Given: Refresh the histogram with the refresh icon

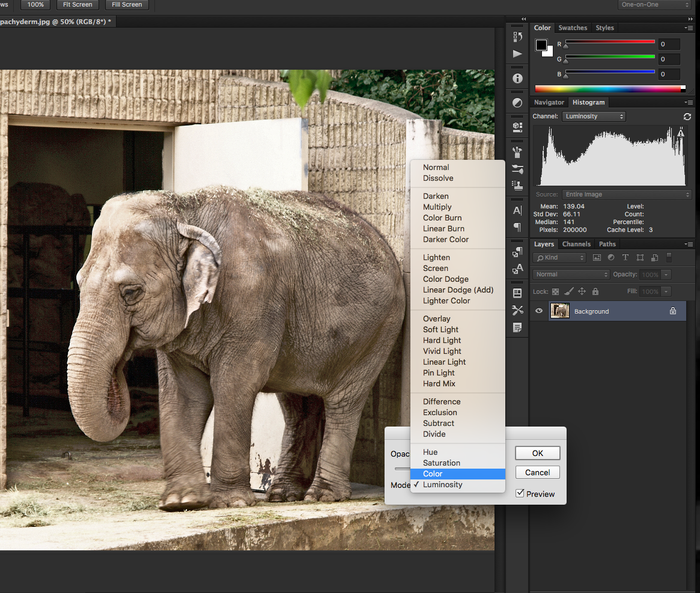Looking at the screenshot, I should click(687, 117).
